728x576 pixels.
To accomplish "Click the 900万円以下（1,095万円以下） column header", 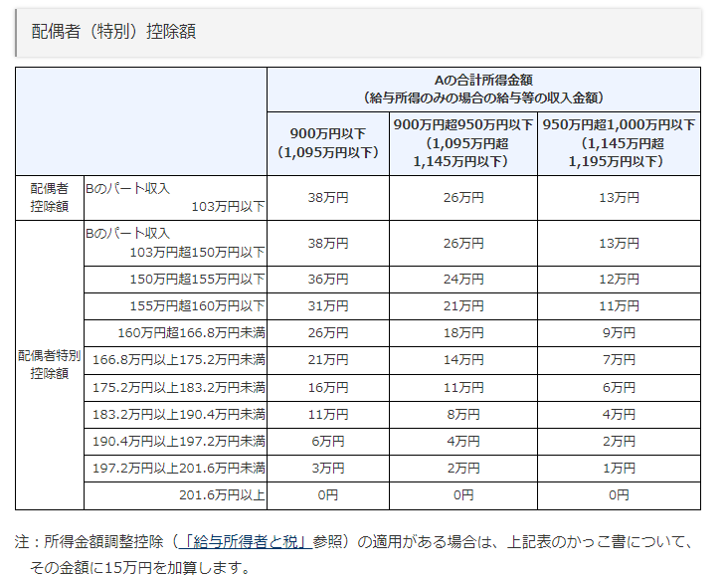I will tap(328, 143).
